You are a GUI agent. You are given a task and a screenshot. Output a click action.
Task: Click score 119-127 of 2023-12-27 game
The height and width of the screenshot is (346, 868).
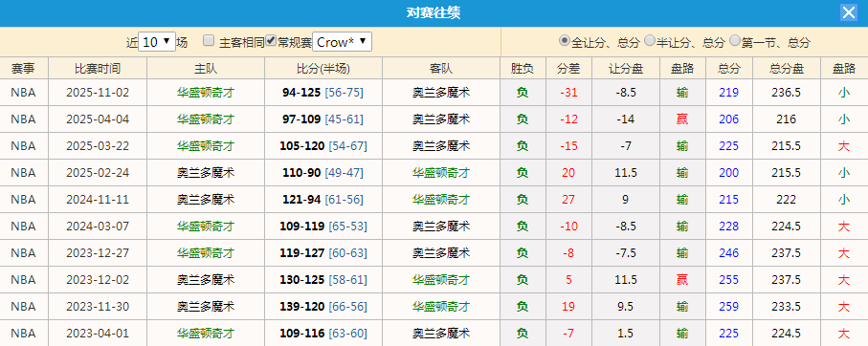302,253
